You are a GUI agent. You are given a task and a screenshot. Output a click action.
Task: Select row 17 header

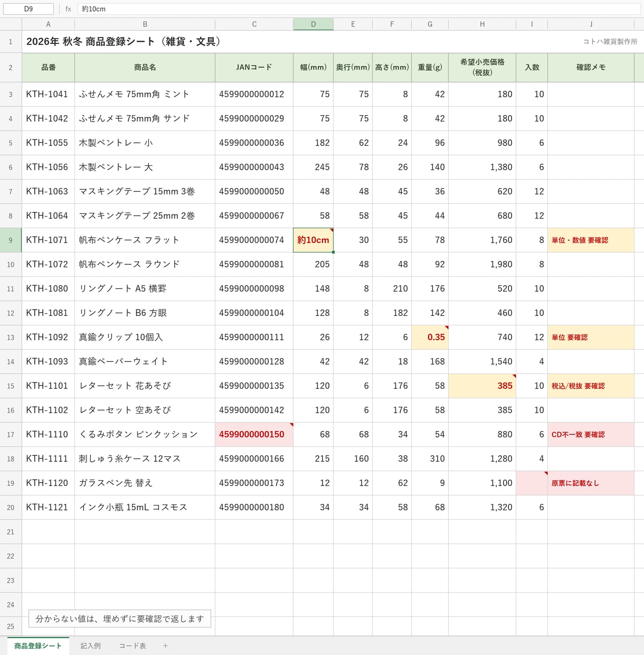(11, 435)
